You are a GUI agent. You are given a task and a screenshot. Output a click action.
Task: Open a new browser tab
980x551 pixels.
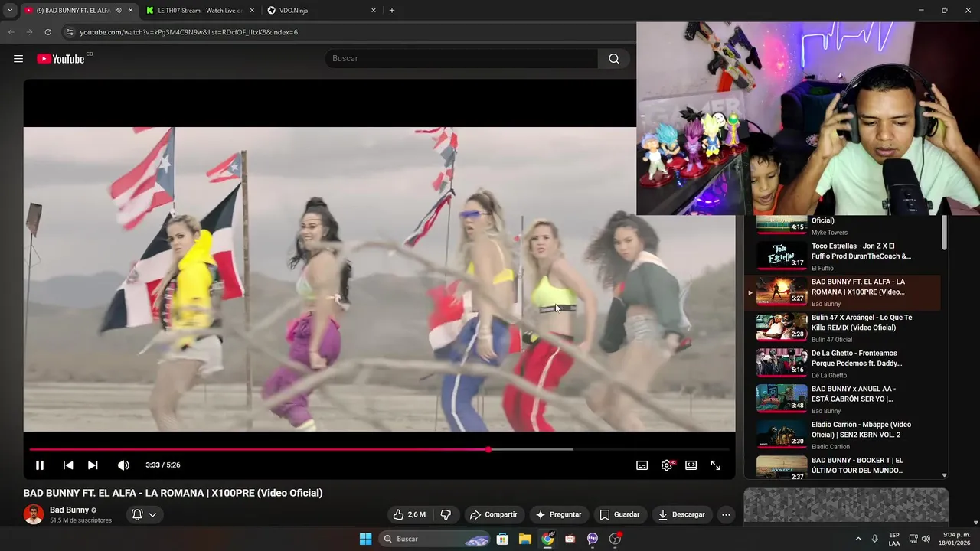(392, 11)
